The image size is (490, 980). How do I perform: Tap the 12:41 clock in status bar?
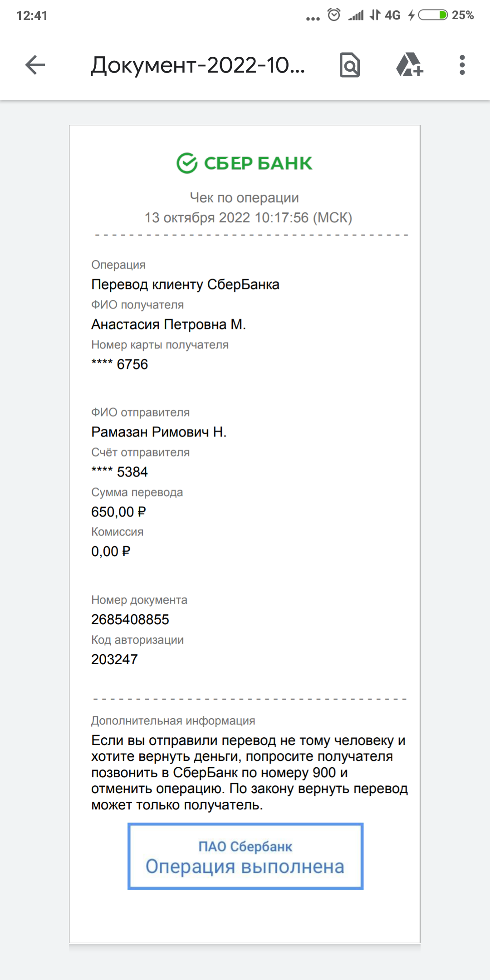click(32, 15)
